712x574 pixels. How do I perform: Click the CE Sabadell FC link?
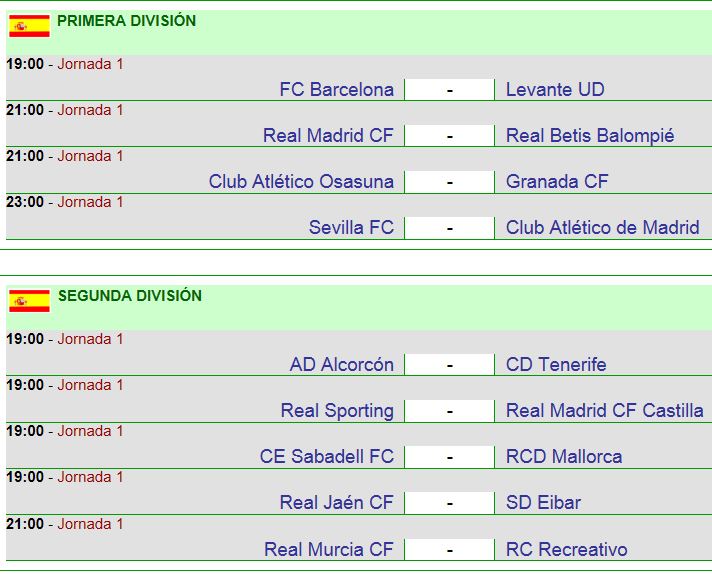326,456
